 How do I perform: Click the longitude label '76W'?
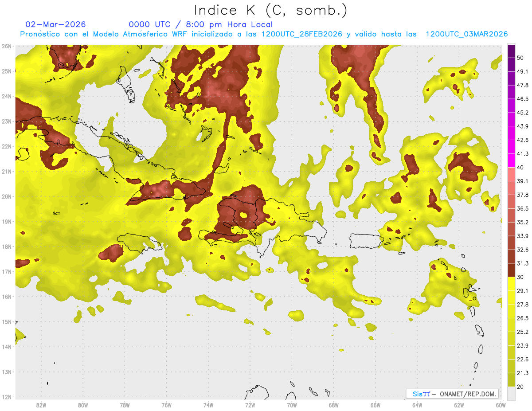(167, 405)
